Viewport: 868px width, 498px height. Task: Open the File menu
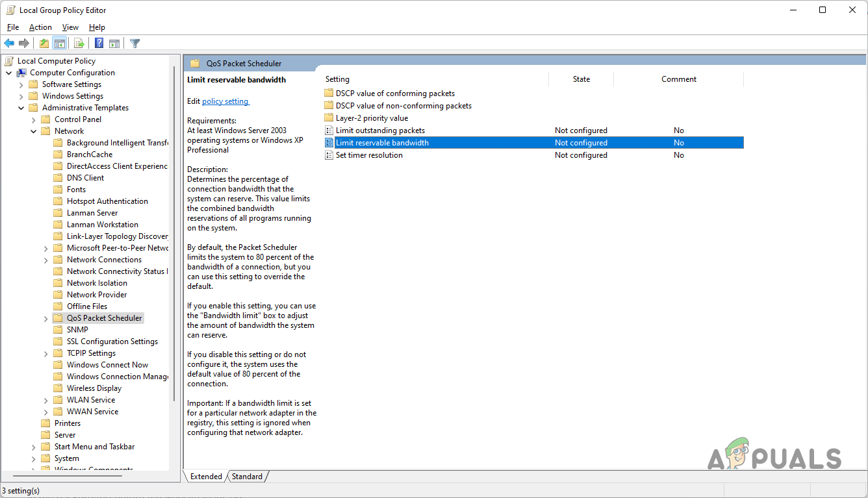[13, 27]
